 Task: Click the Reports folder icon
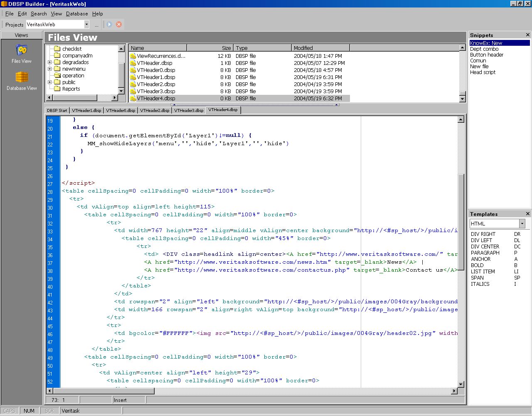pos(57,89)
